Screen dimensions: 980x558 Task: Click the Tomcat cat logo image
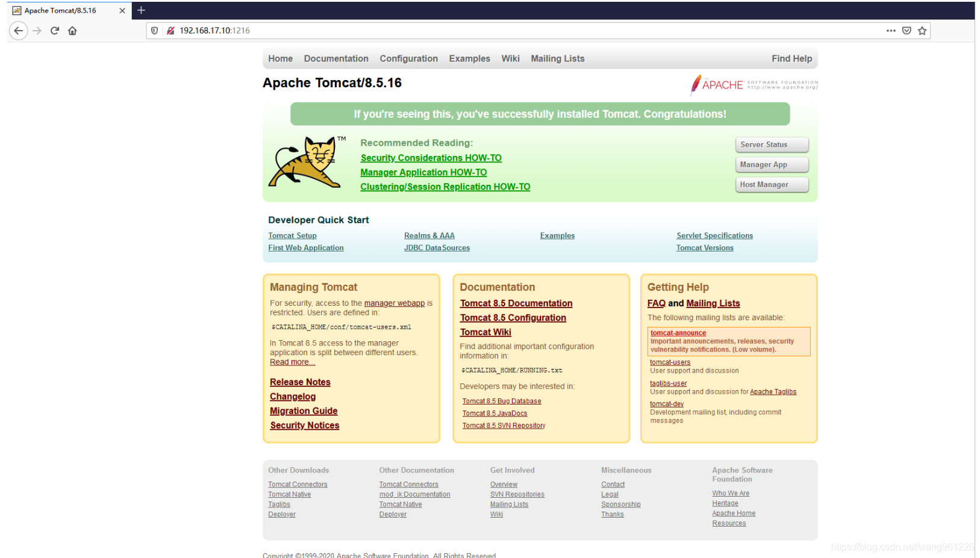308,162
